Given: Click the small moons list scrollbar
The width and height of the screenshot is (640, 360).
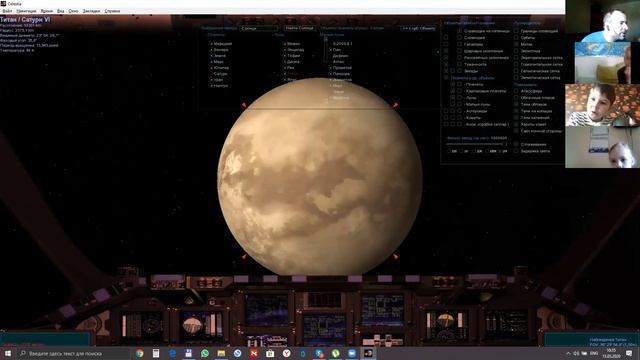Looking at the screenshot, I should click(325, 50).
